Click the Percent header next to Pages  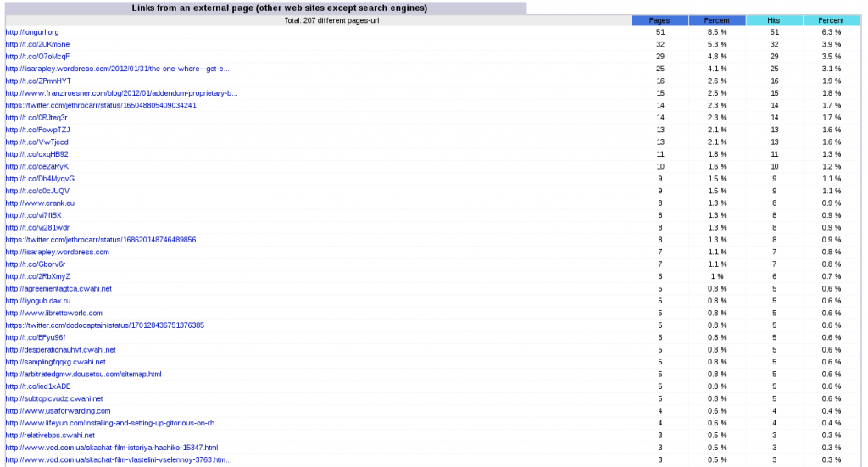click(x=717, y=20)
